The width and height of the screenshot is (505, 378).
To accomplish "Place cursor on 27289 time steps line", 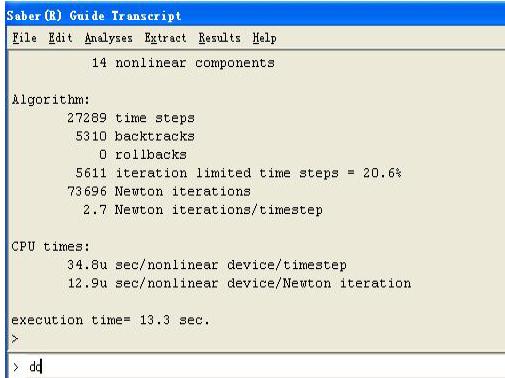I will click(131, 118).
